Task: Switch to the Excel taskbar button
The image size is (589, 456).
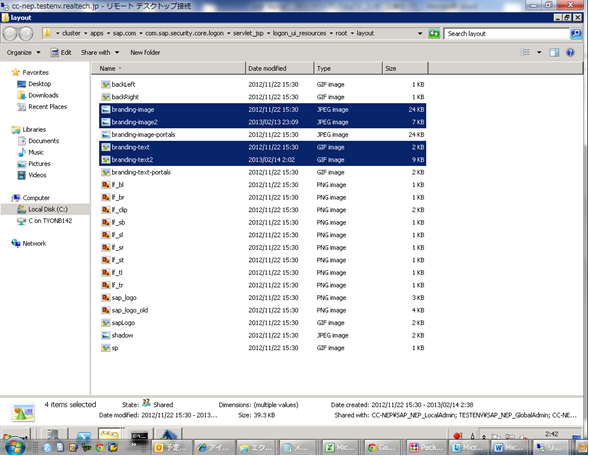Action: (341, 447)
